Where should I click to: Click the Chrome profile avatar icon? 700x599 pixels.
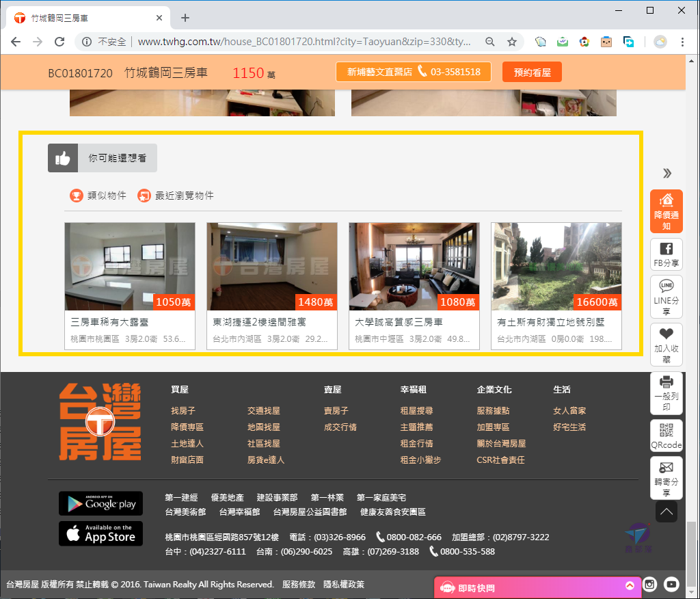point(660,42)
